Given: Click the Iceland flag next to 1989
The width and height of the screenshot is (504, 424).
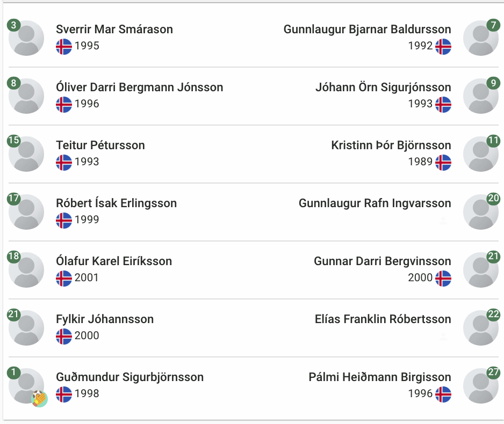Looking at the screenshot, I should (443, 163).
